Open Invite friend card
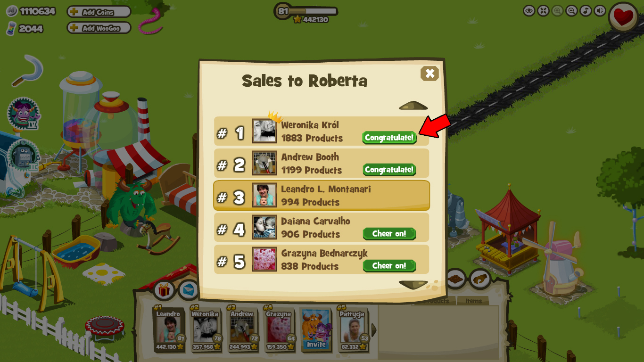Image resolution: width=644 pixels, height=362 pixels. click(x=316, y=330)
